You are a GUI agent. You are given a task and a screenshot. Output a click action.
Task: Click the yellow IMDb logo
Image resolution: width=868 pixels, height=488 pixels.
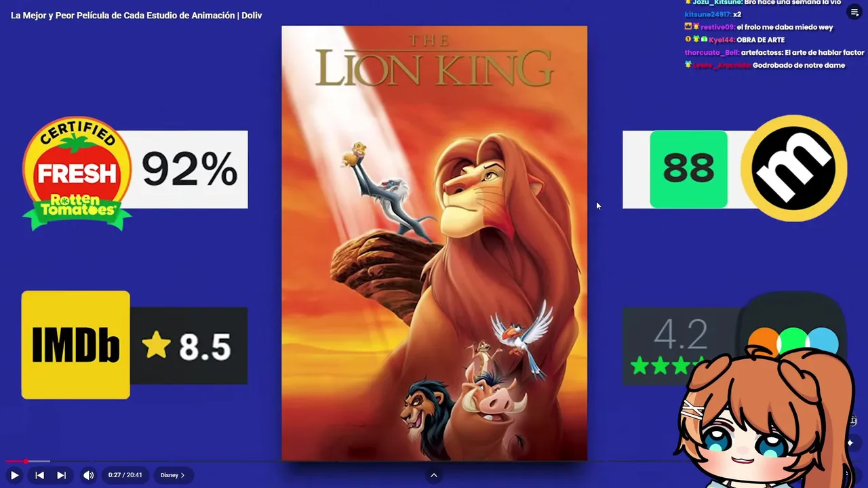point(75,345)
